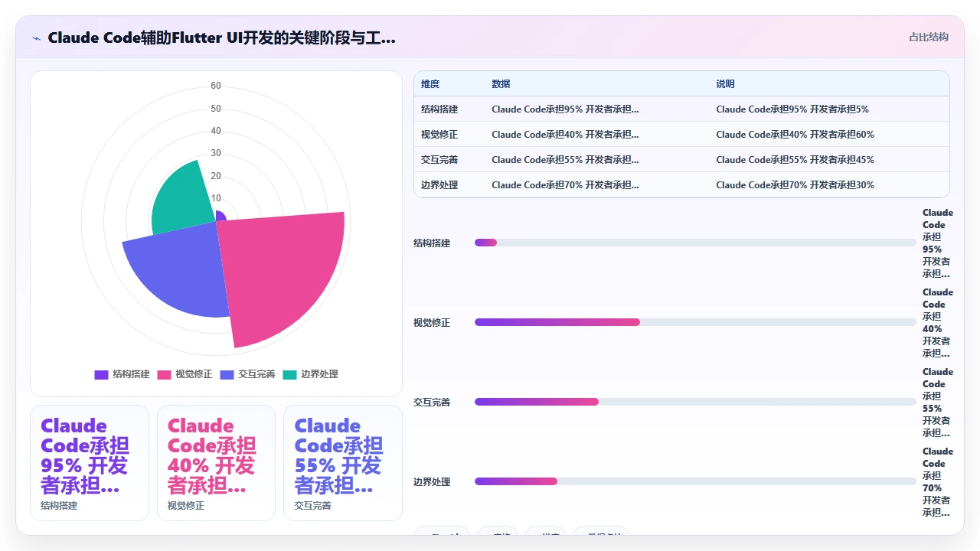The image size is (980, 551).
Task: Click 说明 cell 'Claude Code承担55% 开发者承担45%'
Action: 795,160
